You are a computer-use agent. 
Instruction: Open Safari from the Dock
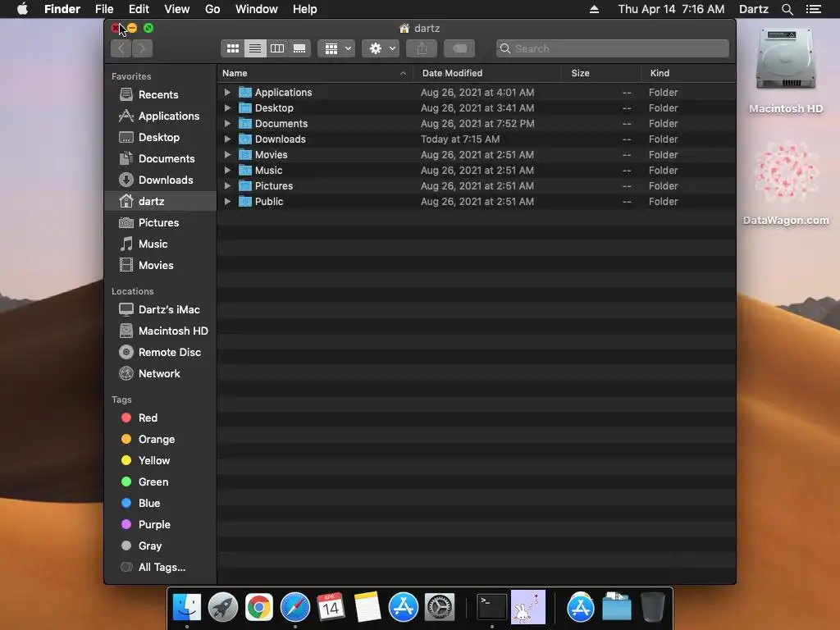295,607
